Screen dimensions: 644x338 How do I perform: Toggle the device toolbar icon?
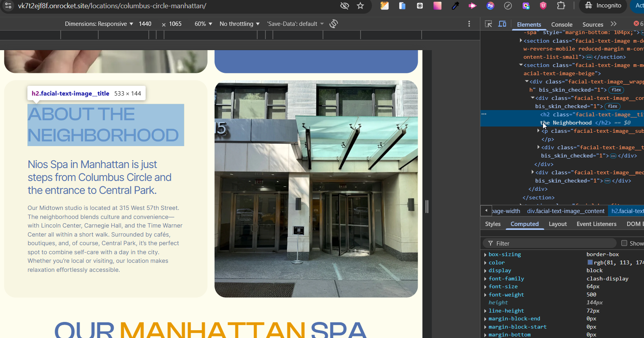[x=502, y=24]
